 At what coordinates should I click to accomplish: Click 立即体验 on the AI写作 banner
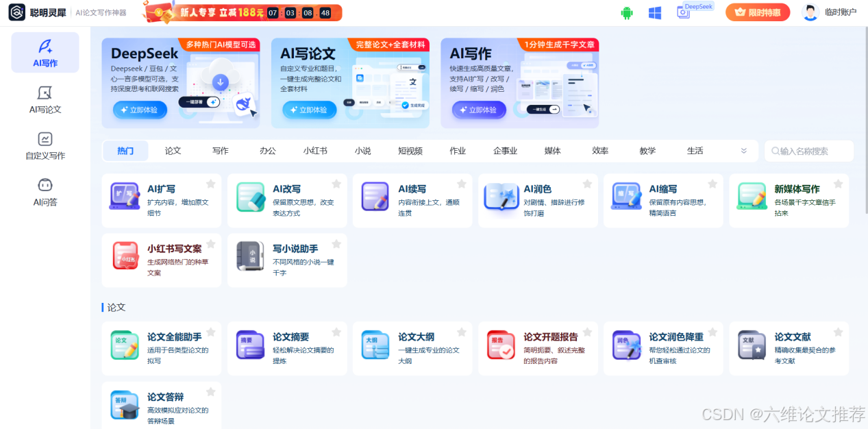(x=479, y=110)
